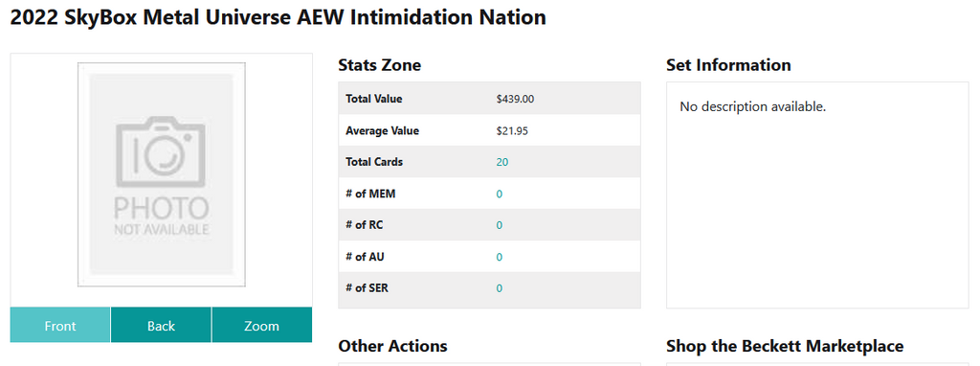The height and width of the screenshot is (366, 980).
Task: Click the camera icon in the photo placeholder
Action: pos(161,153)
